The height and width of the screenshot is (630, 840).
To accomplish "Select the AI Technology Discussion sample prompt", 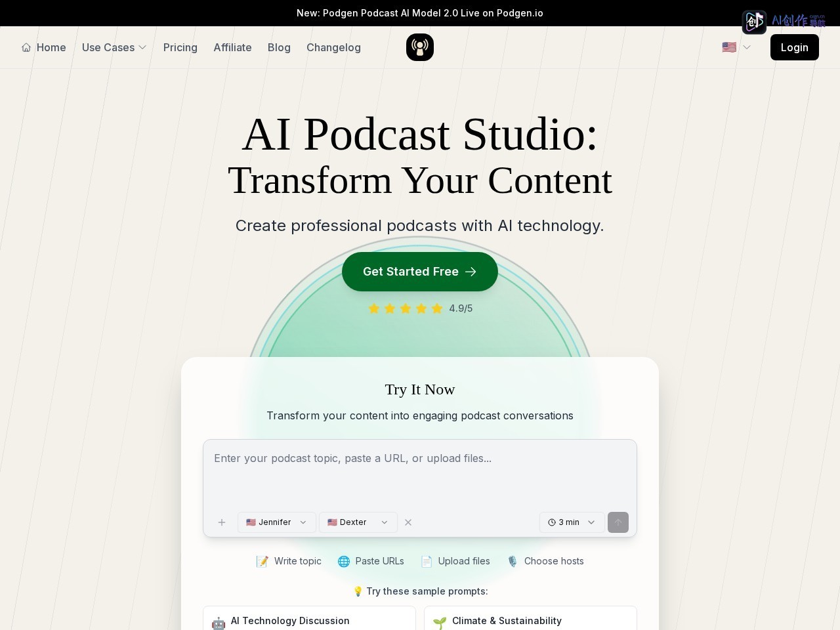I will click(x=310, y=619).
